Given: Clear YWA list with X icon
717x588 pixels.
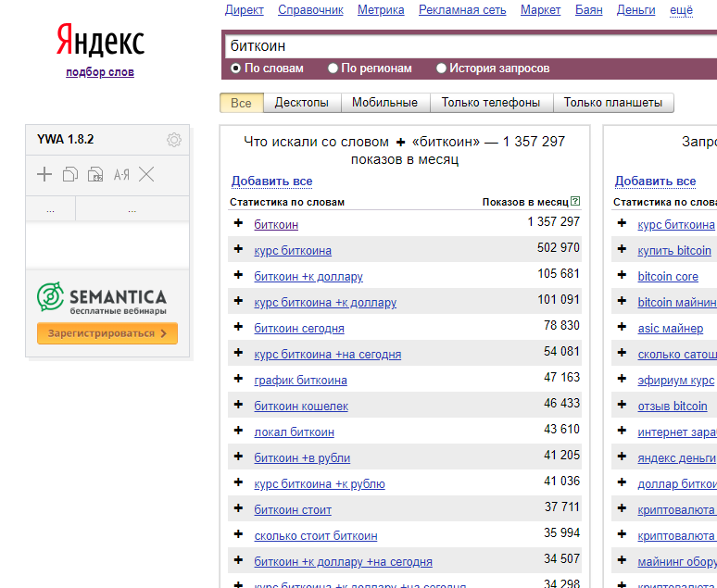Looking at the screenshot, I should click(146, 174).
